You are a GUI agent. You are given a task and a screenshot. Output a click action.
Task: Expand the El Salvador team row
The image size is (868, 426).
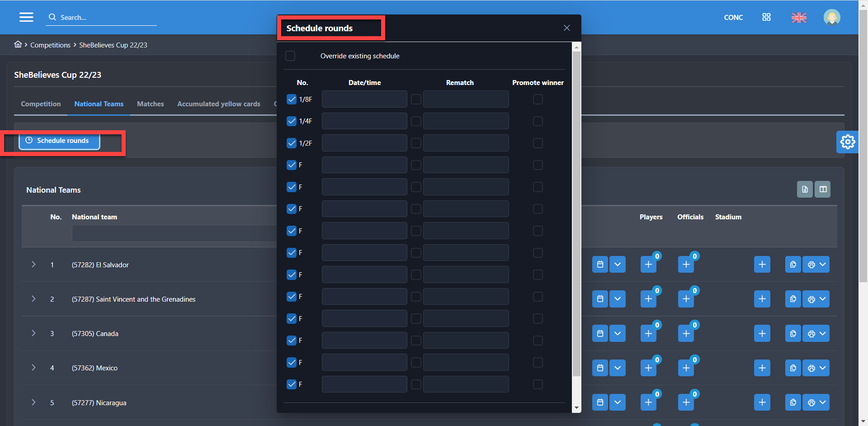[33, 265]
